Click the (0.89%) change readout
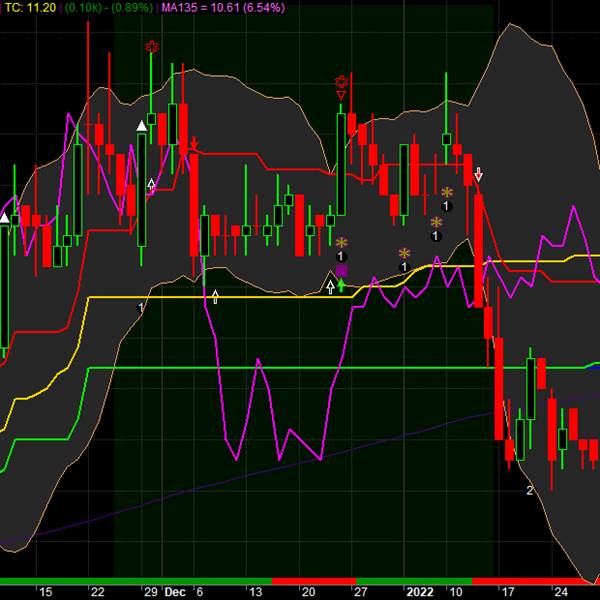Viewport: 600px width, 600px height. click(132, 8)
